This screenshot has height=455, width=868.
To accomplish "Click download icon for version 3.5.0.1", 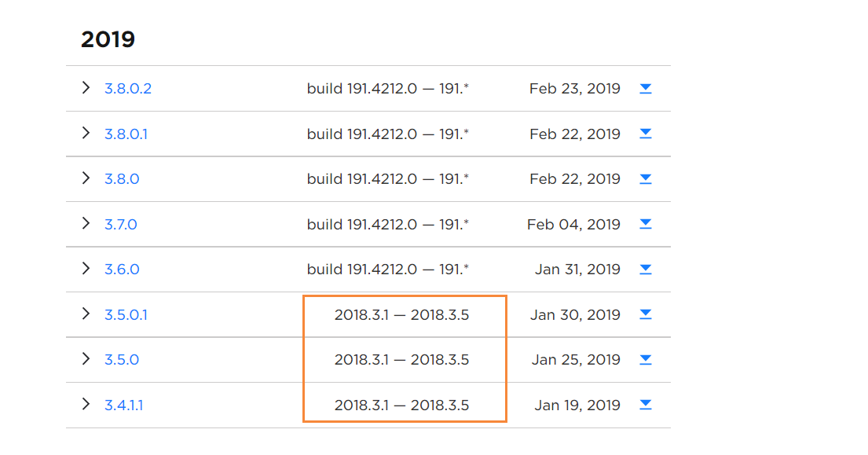I will pyautogui.click(x=646, y=315).
